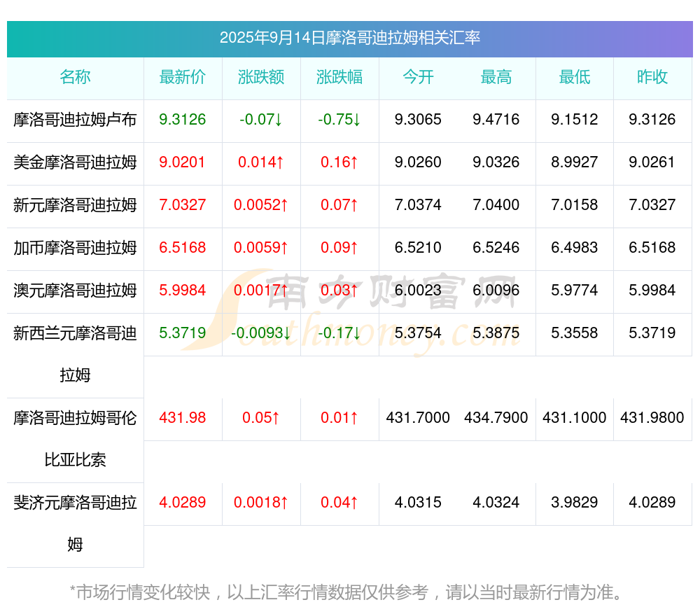Click the latest price 431.98

[183, 417]
